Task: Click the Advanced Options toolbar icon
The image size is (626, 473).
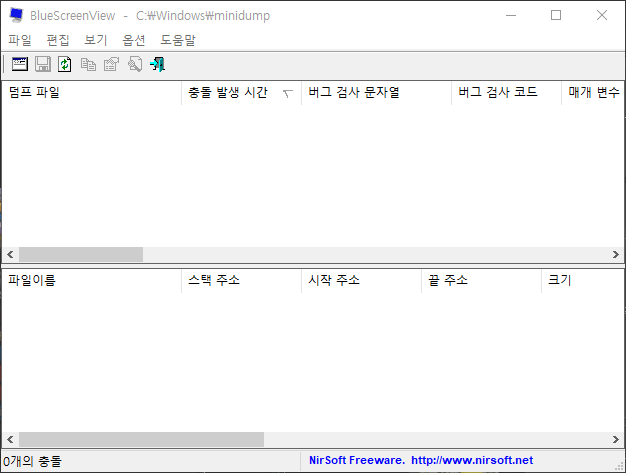Action: [20, 64]
